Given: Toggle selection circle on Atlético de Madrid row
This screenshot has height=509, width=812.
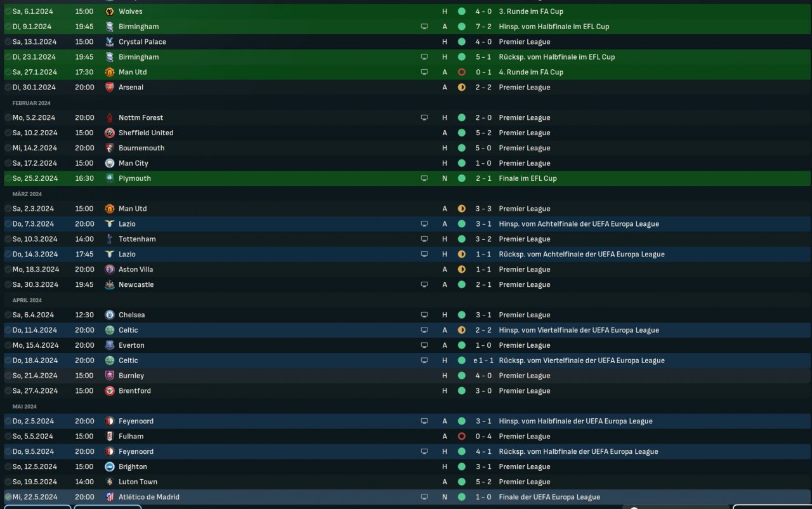Looking at the screenshot, I should (8, 497).
